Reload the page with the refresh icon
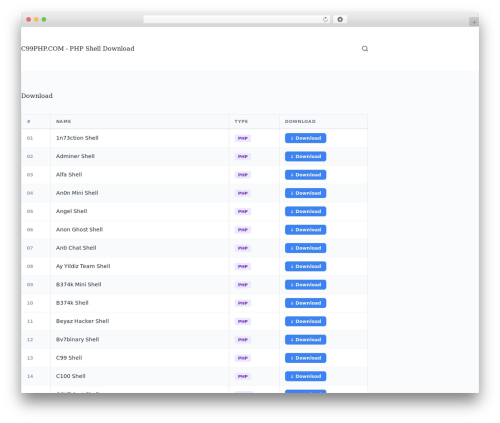Viewport: 500px width, 423px height. tap(325, 20)
